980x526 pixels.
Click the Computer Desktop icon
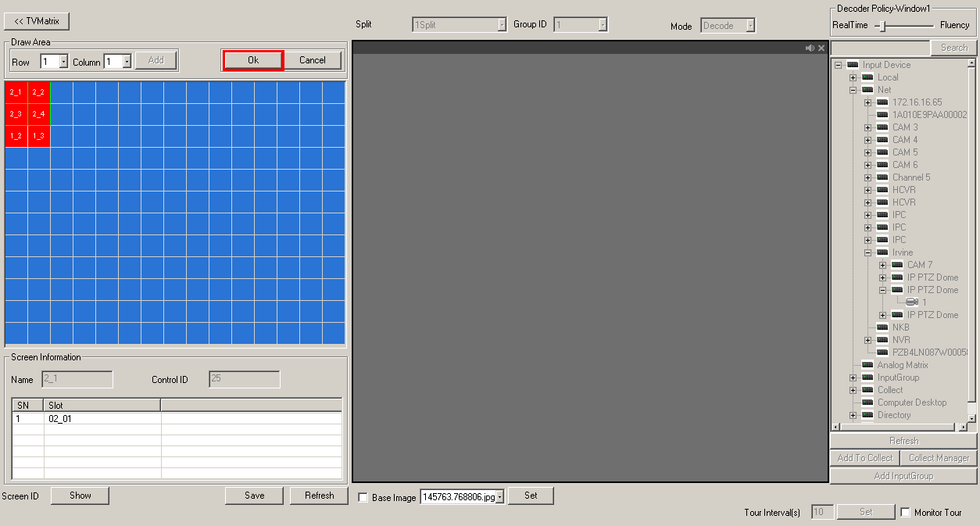tap(867, 403)
